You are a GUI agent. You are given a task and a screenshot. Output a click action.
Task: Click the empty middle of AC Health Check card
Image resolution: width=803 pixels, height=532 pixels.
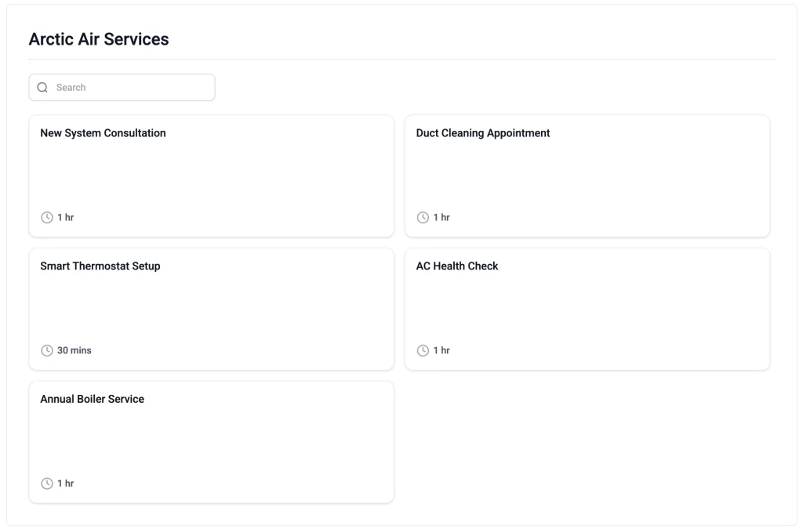pyautogui.click(x=587, y=309)
